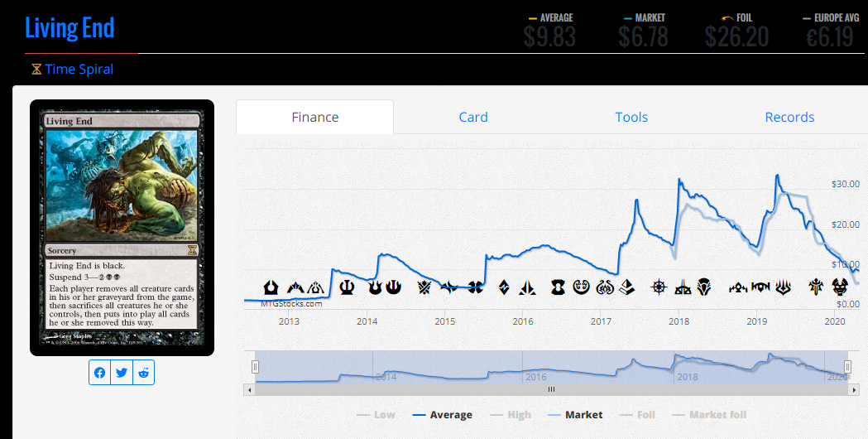Toggle the Low price series in legend
The width and height of the screenshot is (868, 439).
click(376, 415)
